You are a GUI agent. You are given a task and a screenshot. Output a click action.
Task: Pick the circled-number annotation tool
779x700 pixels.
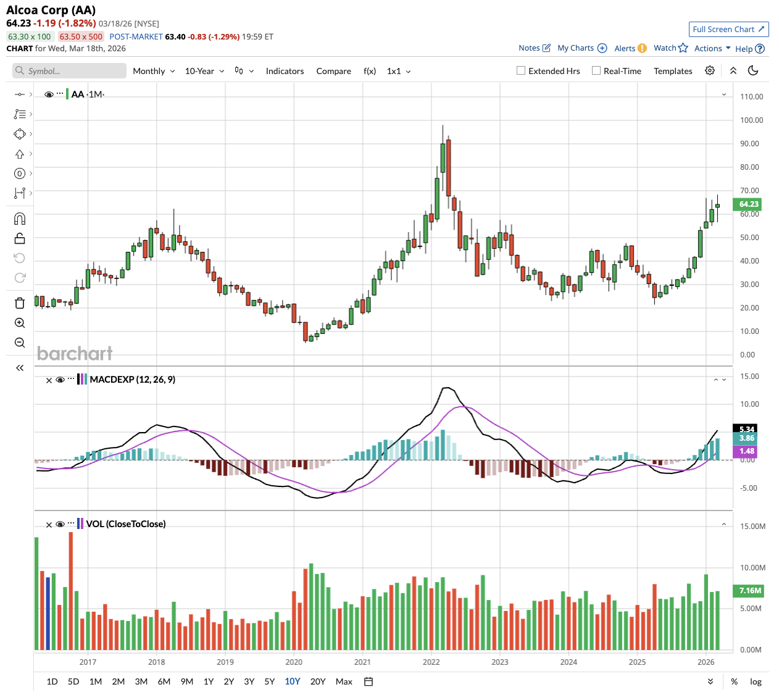pyautogui.click(x=19, y=173)
